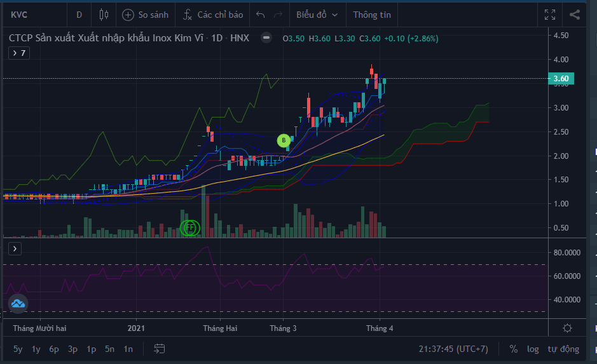Undo the last chart action
This screenshot has width=597, height=364.
260,15
